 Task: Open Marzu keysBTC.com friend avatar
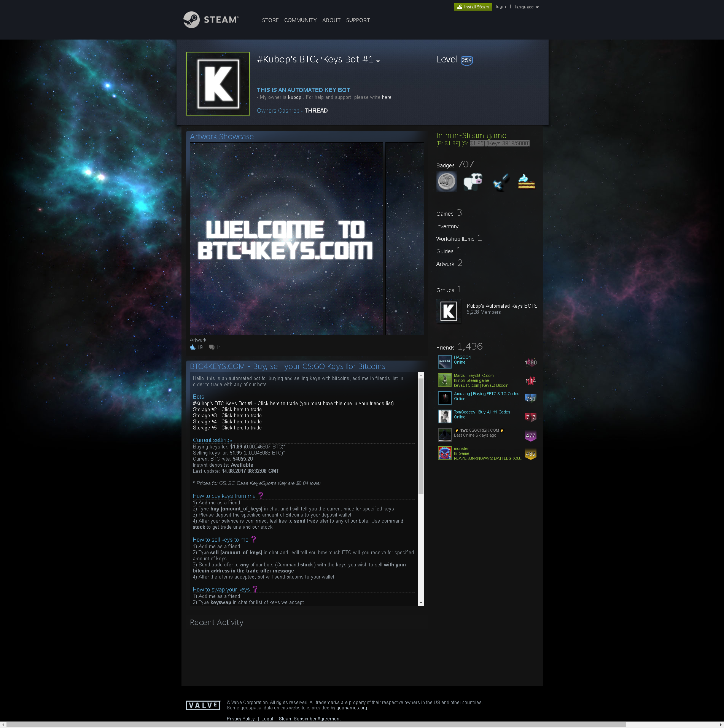pos(444,380)
